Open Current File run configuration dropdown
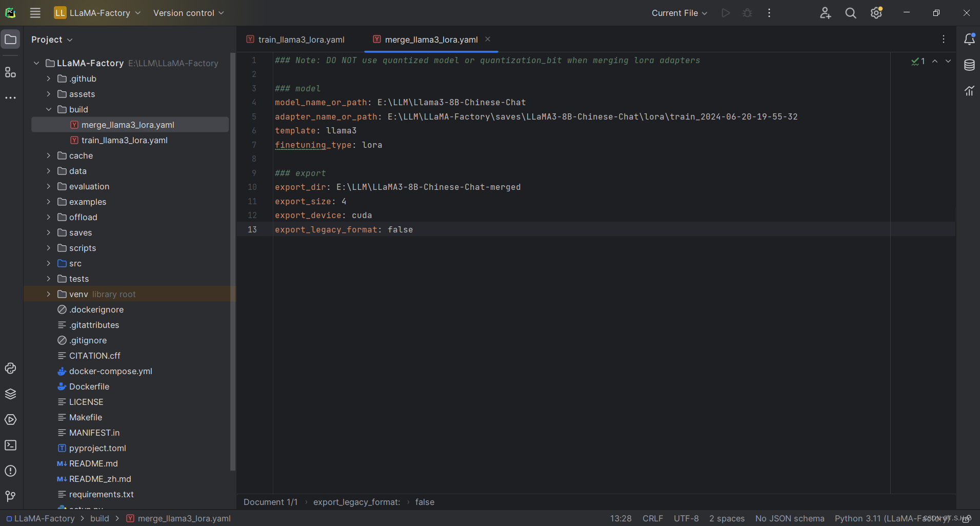Viewport: 980px width, 526px height. (679, 13)
